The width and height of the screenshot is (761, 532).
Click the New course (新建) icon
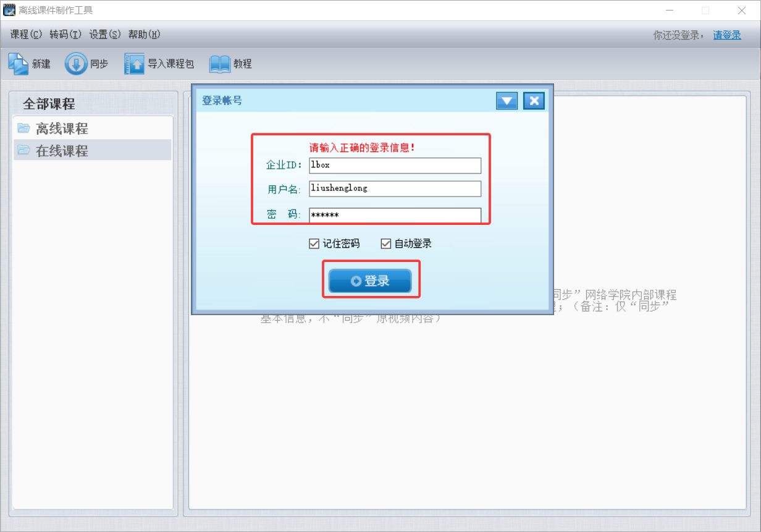click(x=18, y=64)
